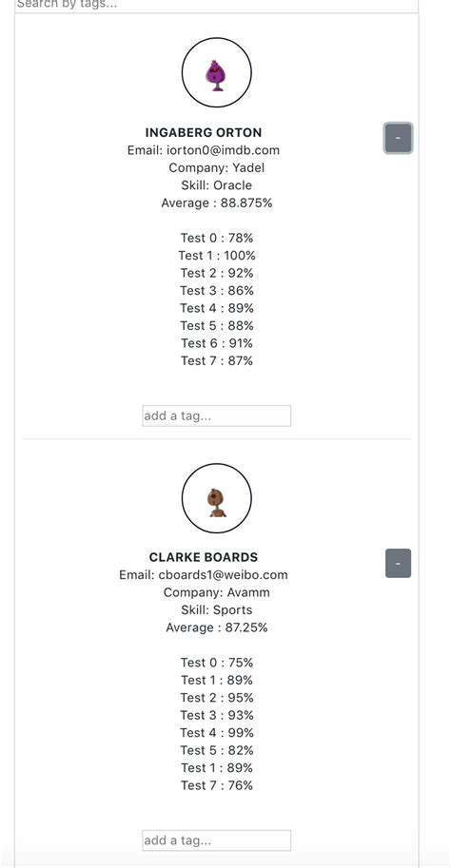The image size is (451, 868).
Task: Click the Average : 88.875% text
Action: click(217, 203)
